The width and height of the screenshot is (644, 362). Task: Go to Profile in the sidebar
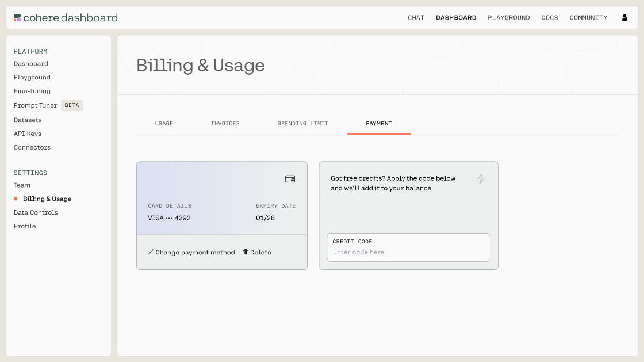pos(25,226)
